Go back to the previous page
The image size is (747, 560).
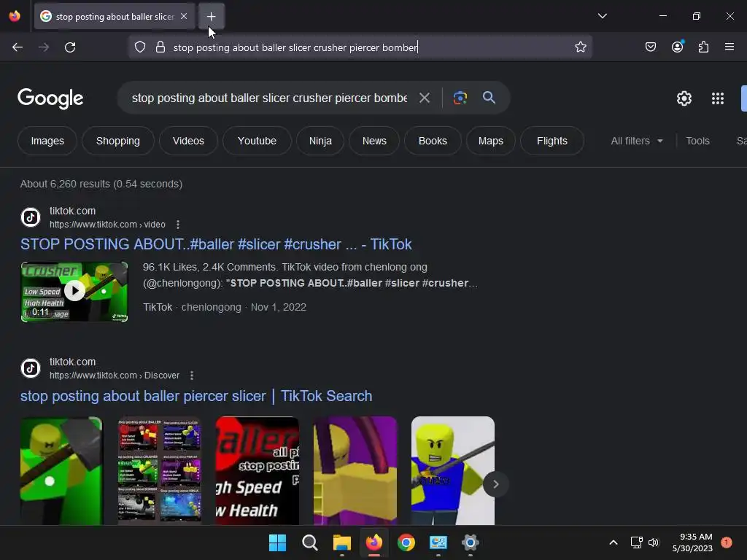coord(18,47)
